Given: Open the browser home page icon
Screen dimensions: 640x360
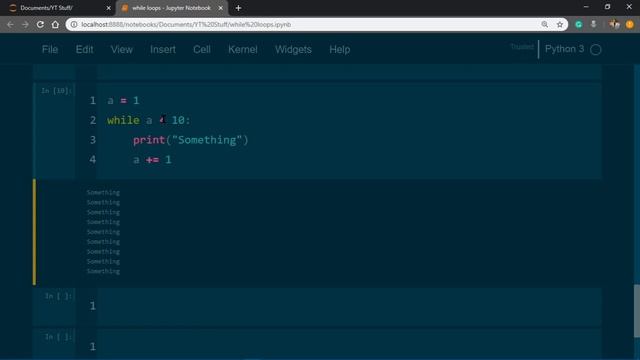Looking at the screenshot, I should pos(55,24).
